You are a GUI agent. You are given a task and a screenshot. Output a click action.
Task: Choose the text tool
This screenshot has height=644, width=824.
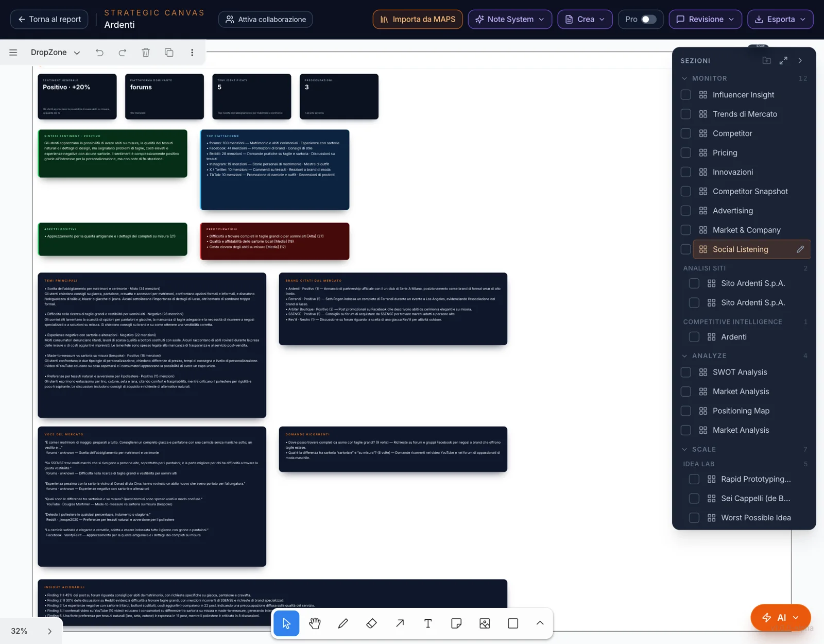pyautogui.click(x=428, y=623)
